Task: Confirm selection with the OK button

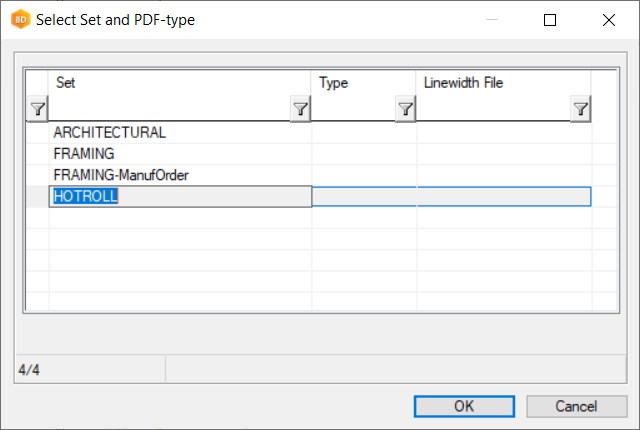Action: pos(464,406)
